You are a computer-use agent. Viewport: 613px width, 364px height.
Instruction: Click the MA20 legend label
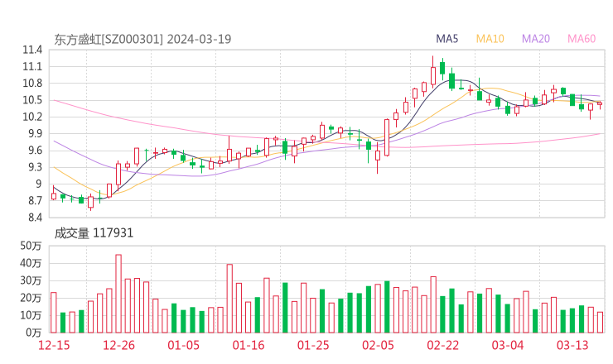[536, 39]
